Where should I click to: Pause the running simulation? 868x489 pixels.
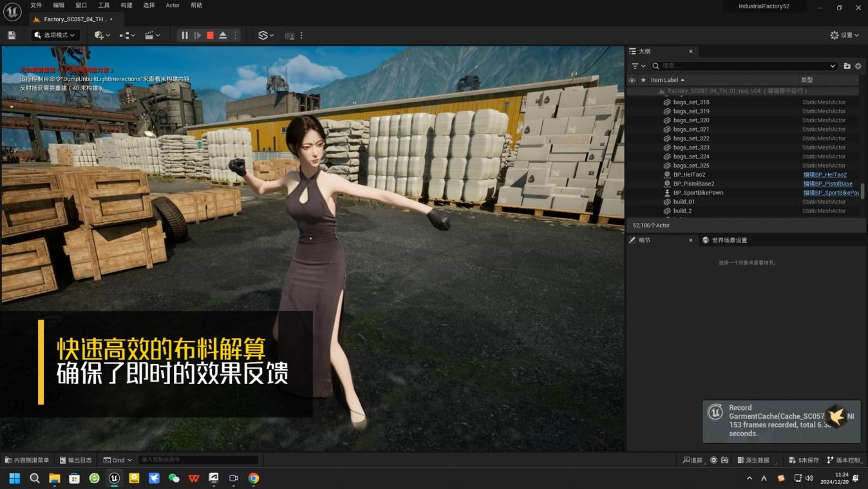click(185, 35)
